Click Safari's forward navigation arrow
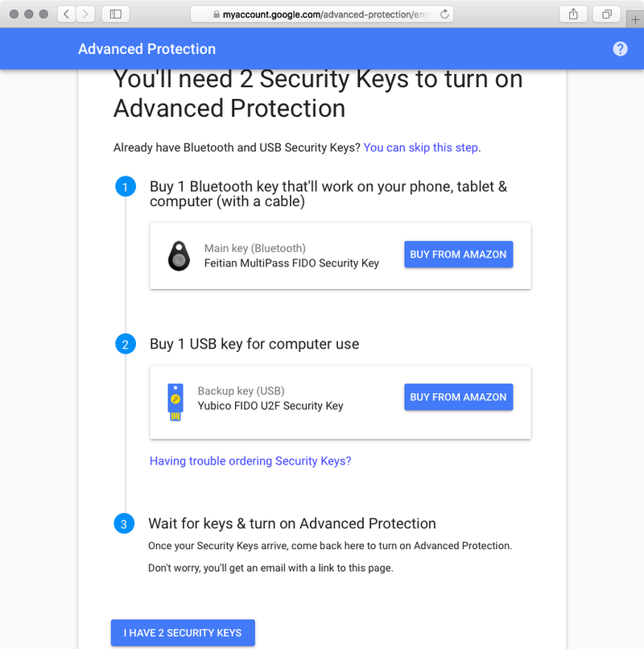 85,14
